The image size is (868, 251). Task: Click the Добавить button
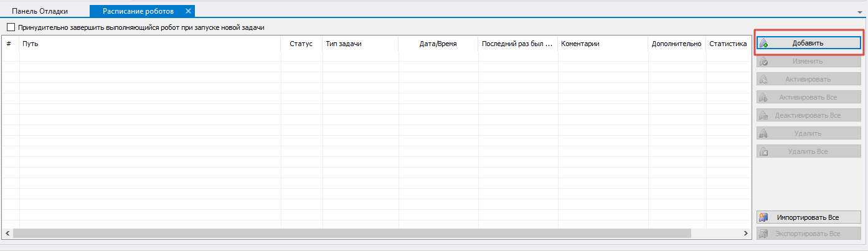coord(808,43)
